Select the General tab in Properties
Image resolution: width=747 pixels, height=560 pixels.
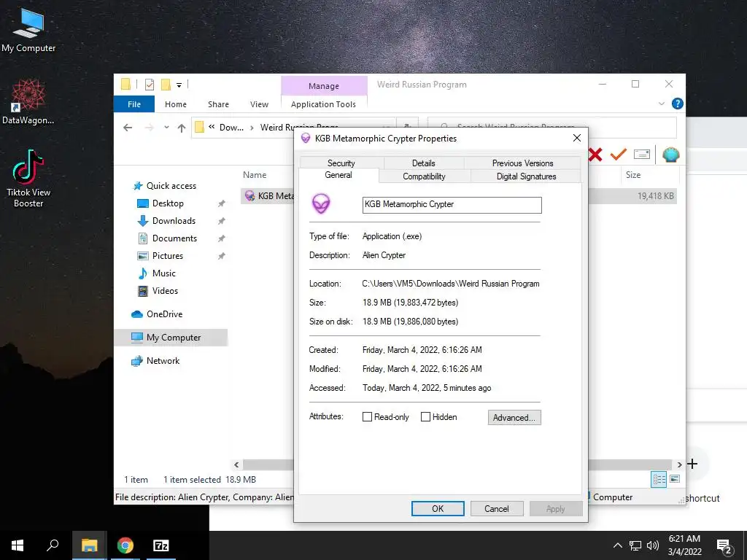click(338, 175)
